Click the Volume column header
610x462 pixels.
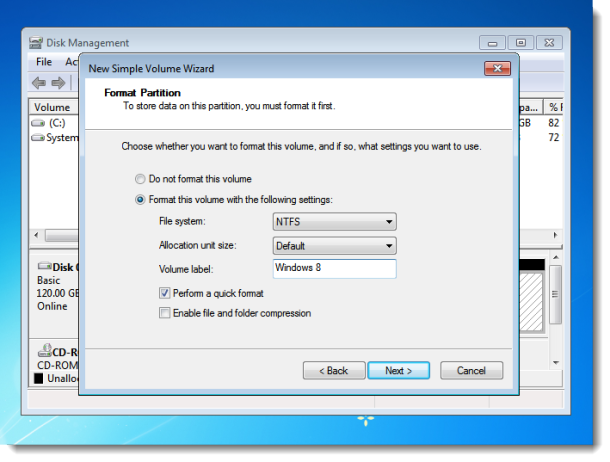53,107
